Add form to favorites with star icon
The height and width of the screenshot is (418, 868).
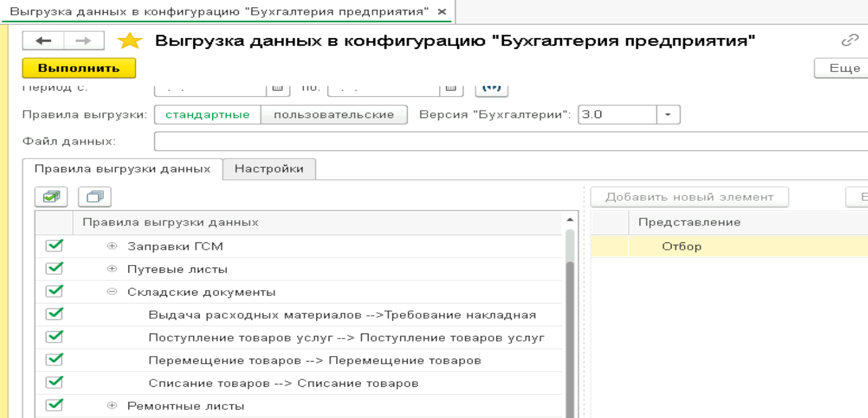click(129, 41)
